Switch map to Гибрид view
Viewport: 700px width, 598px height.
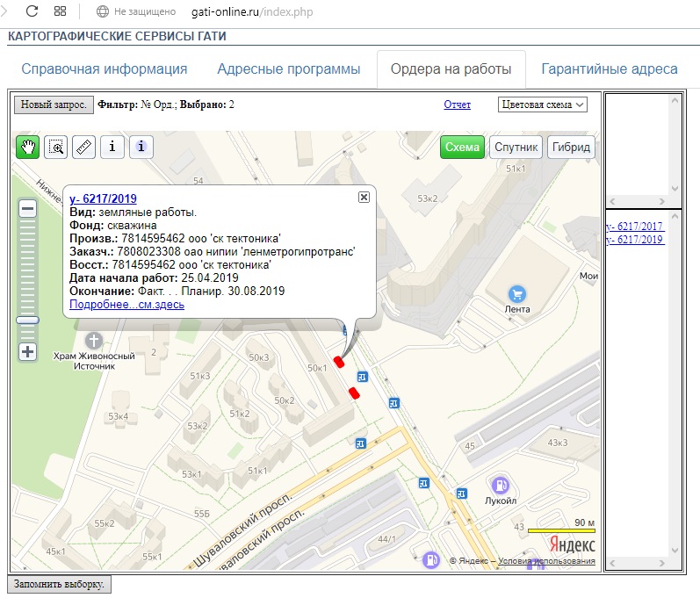[x=571, y=148]
